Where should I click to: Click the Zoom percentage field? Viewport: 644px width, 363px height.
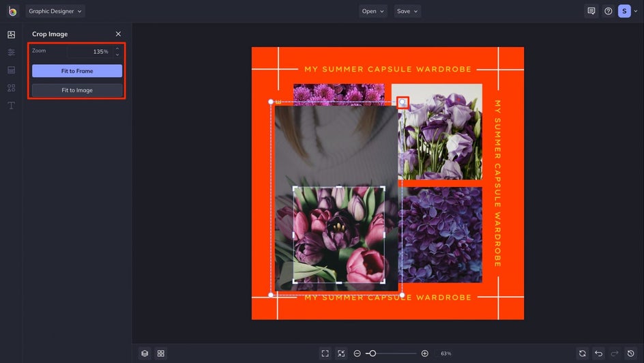(89, 51)
